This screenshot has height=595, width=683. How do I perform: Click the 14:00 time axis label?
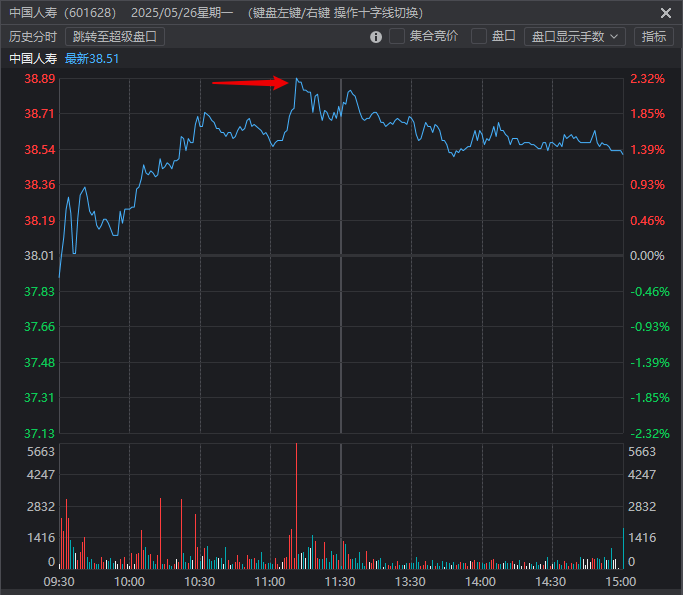481,581
